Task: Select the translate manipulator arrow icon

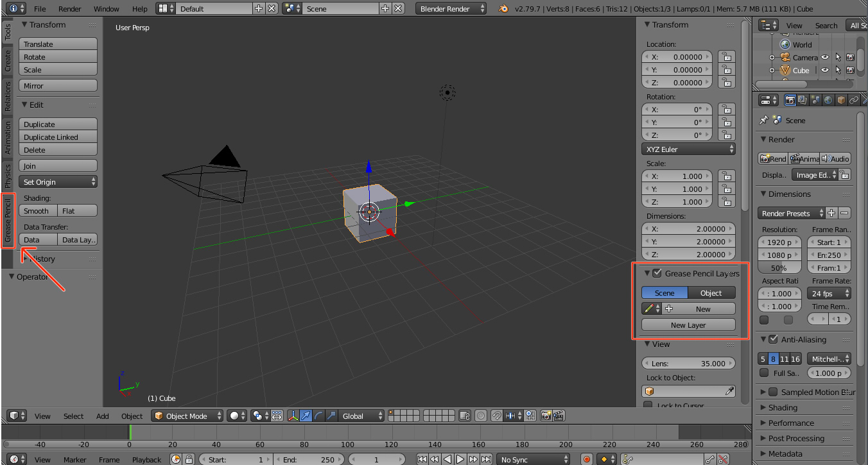Action: [307, 416]
